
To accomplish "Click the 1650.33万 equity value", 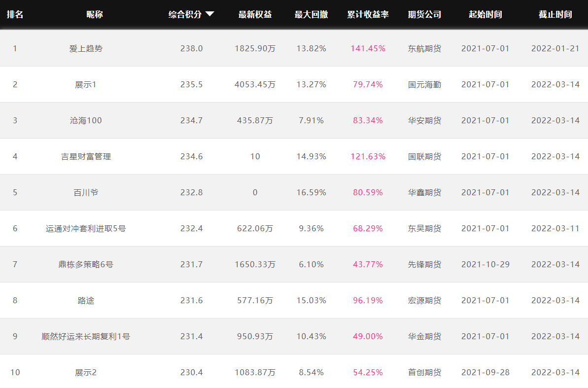I will pyautogui.click(x=255, y=265).
